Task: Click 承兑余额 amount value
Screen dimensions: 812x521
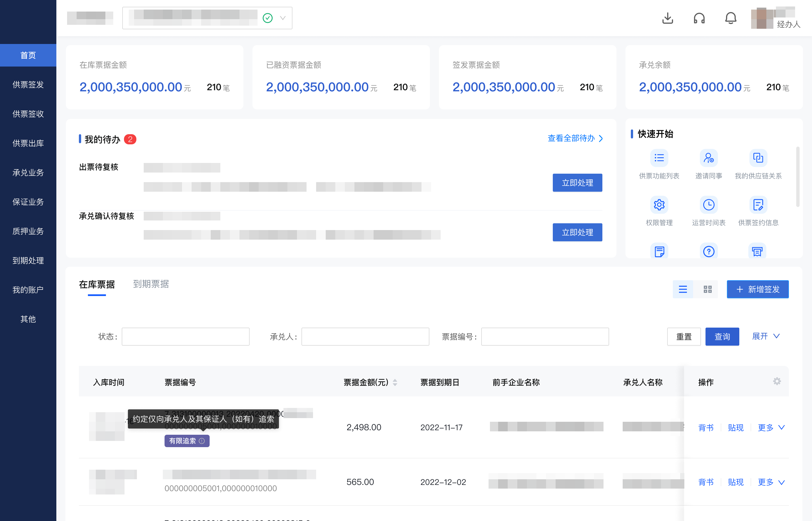Action: coord(690,87)
